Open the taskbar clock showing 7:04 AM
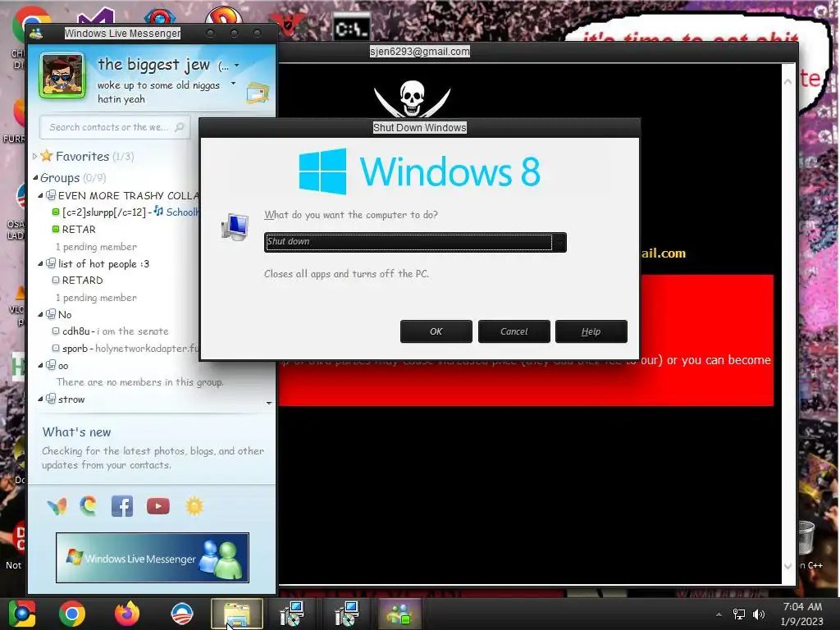This screenshot has width=840, height=630. [802, 614]
